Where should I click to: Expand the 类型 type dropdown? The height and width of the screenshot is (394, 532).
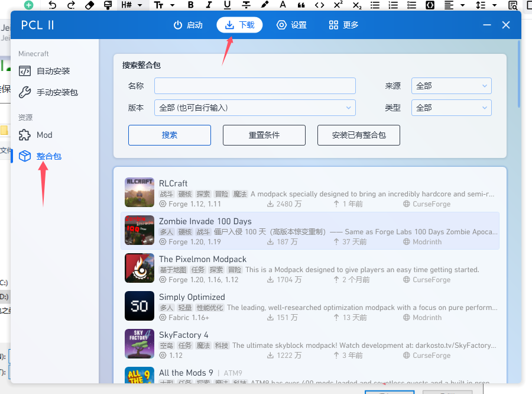tap(451, 108)
